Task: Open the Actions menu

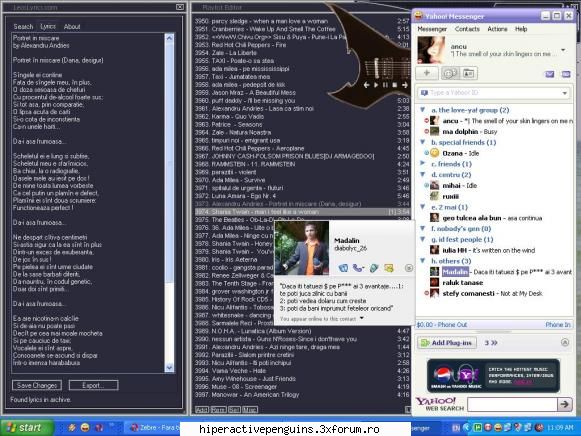Action: pos(497,29)
